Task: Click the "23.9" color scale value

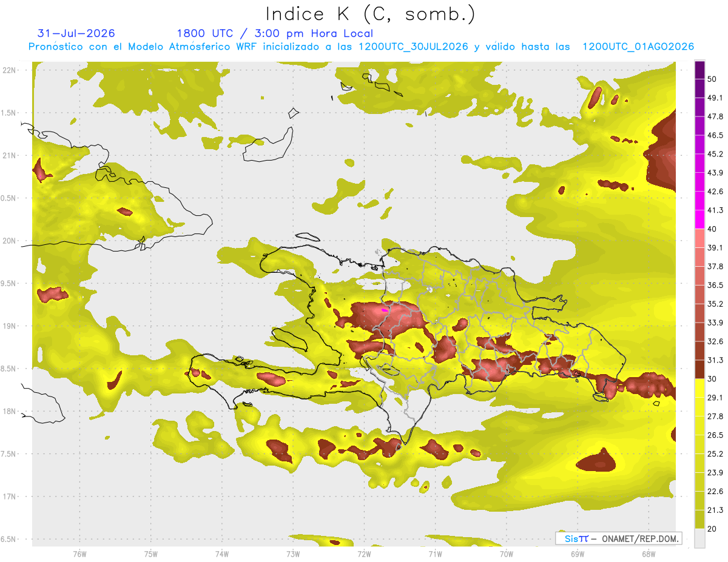Action: (715, 472)
